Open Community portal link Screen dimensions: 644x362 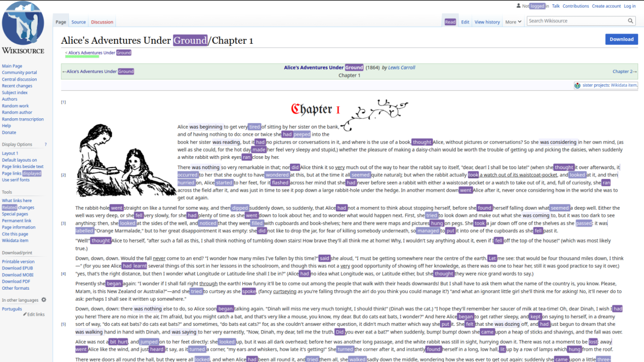[19, 72]
